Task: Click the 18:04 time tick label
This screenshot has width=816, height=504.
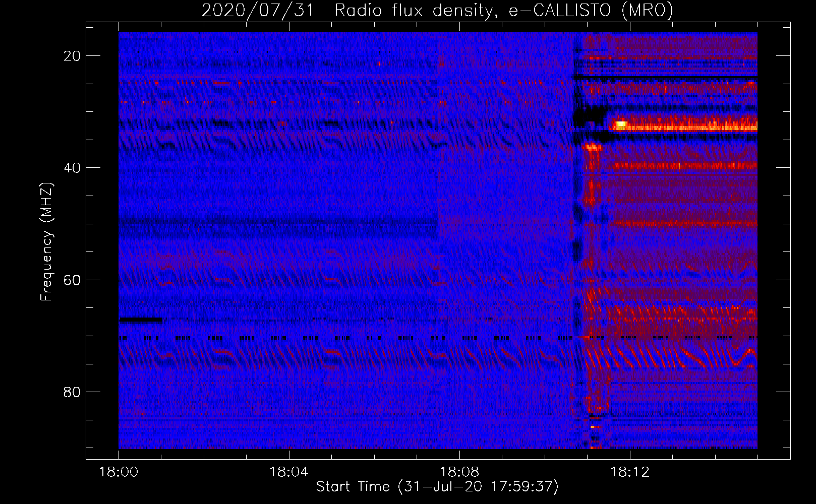Action: point(289,472)
